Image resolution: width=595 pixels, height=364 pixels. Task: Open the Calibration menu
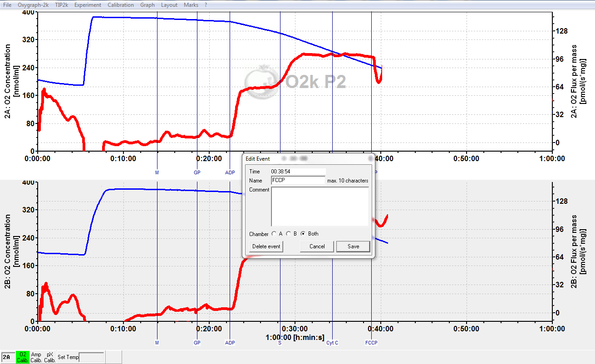coord(121,5)
